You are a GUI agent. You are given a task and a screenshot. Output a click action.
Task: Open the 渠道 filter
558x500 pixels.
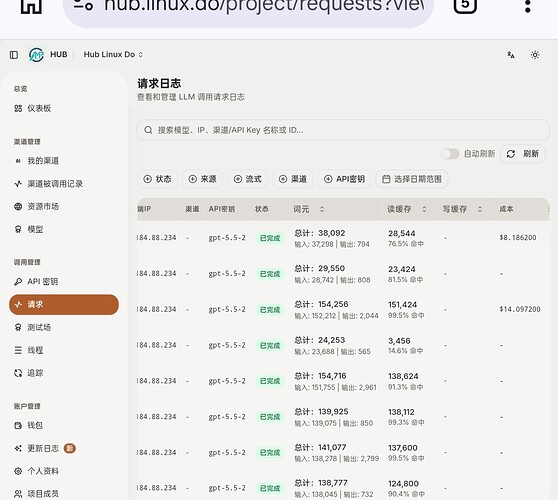[293, 179]
